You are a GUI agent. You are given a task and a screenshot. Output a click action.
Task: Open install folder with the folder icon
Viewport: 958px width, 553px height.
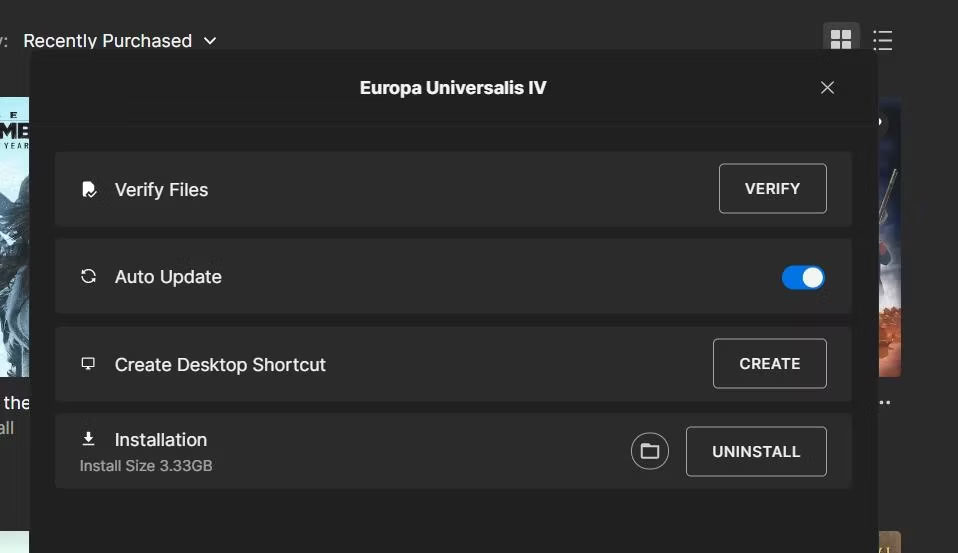[x=649, y=451]
